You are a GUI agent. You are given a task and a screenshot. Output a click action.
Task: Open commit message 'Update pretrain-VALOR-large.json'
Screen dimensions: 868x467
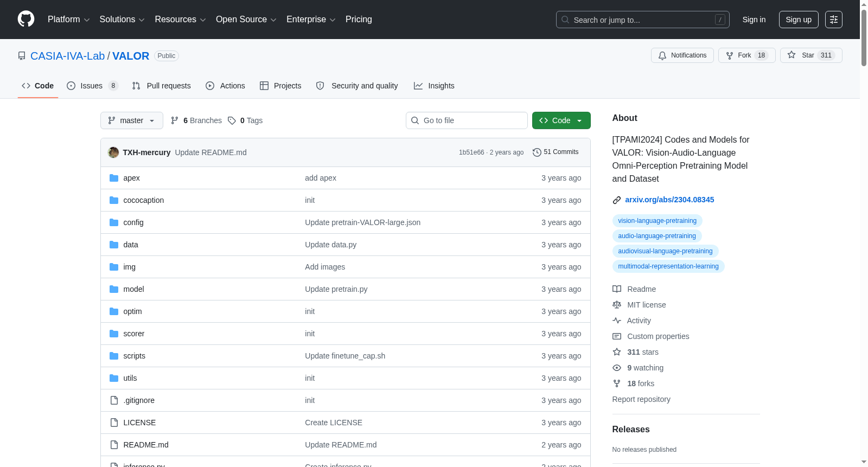click(x=362, y=222)
